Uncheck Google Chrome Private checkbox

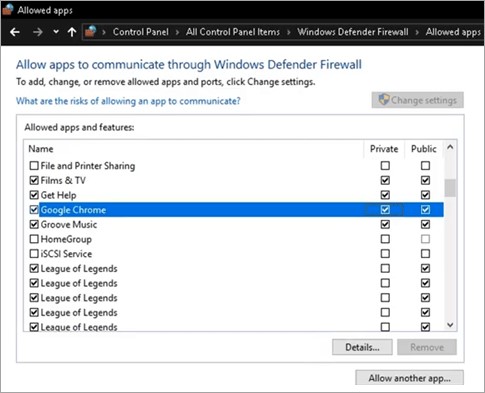(385, 210)
